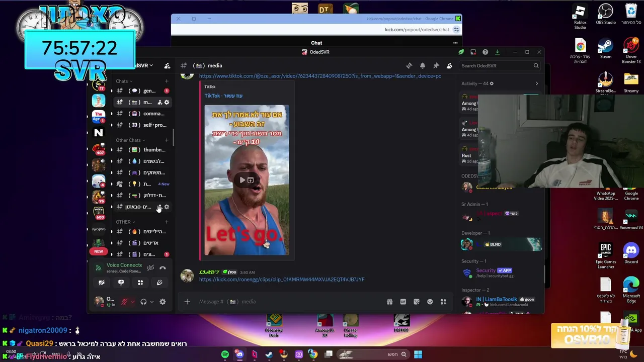
Task: Toggle camera on in voice panel
Action: pos(101,283)
